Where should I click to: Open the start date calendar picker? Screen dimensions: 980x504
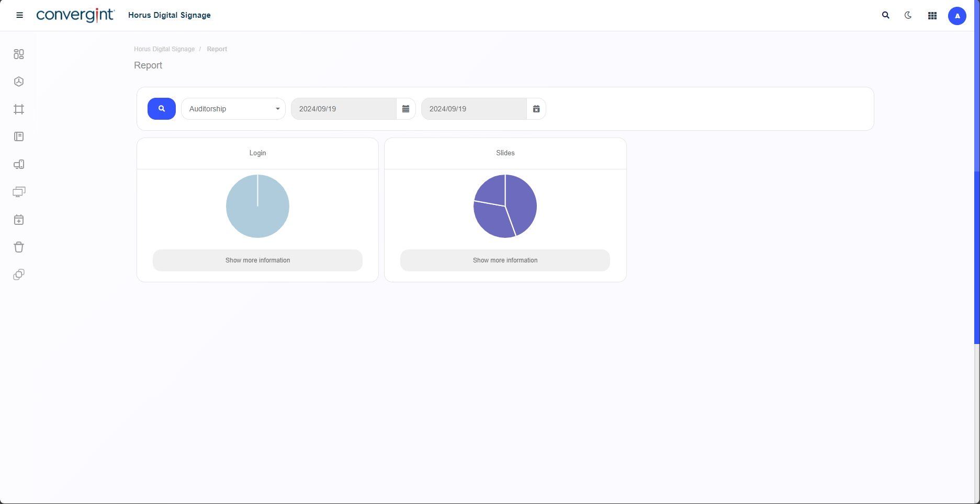[x=405, y=109]
